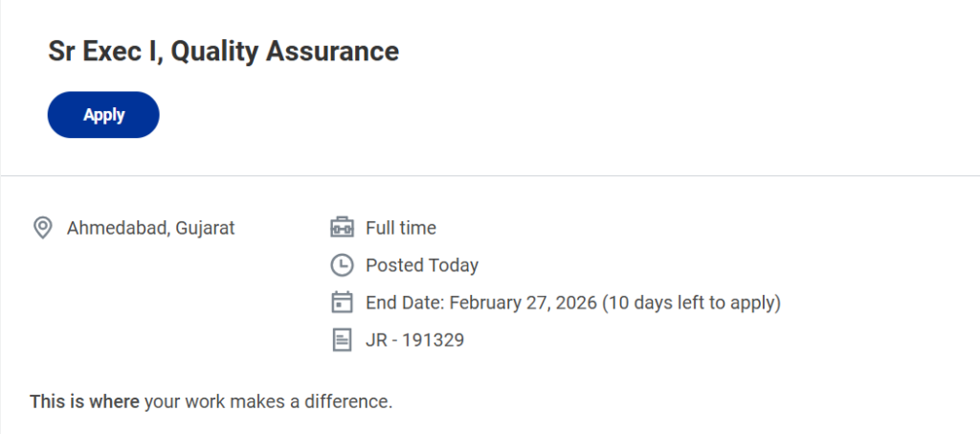Click the calendar icon beside End Date

pyautogui.click(x=342, y=303)
